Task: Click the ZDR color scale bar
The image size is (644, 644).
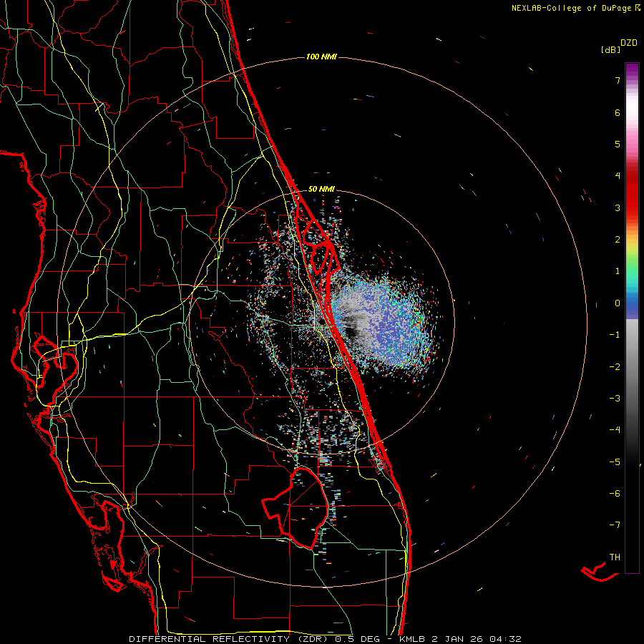Action: tap(632, 318)
